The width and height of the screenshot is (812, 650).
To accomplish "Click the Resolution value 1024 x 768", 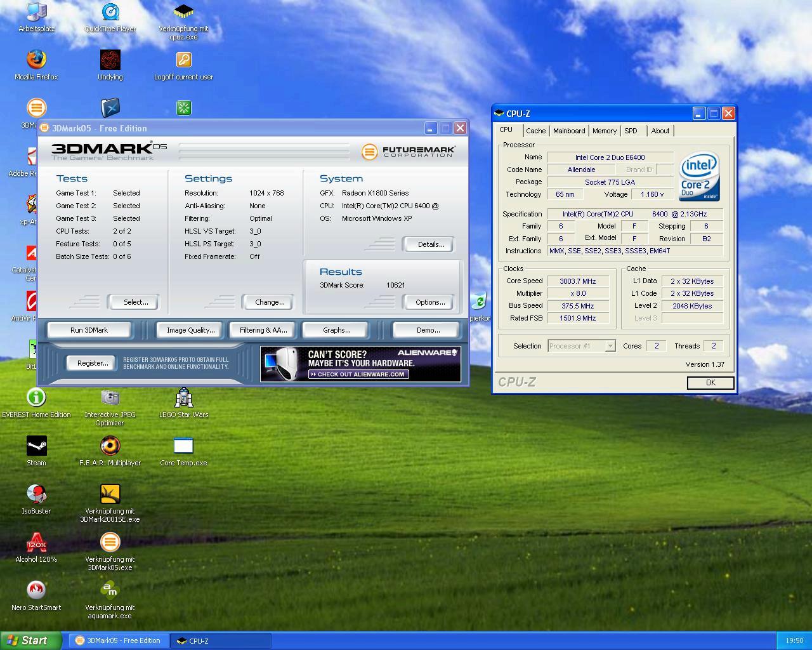I will pos(266,193).
